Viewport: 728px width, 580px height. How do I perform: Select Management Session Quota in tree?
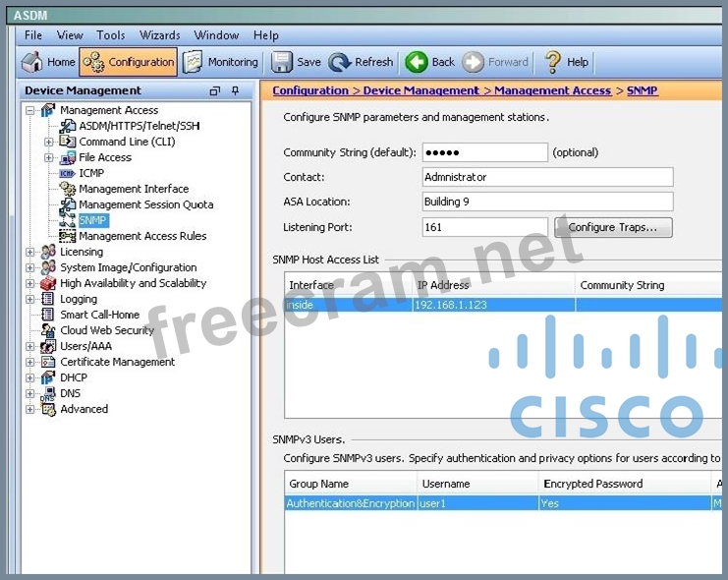click(145, 204)
